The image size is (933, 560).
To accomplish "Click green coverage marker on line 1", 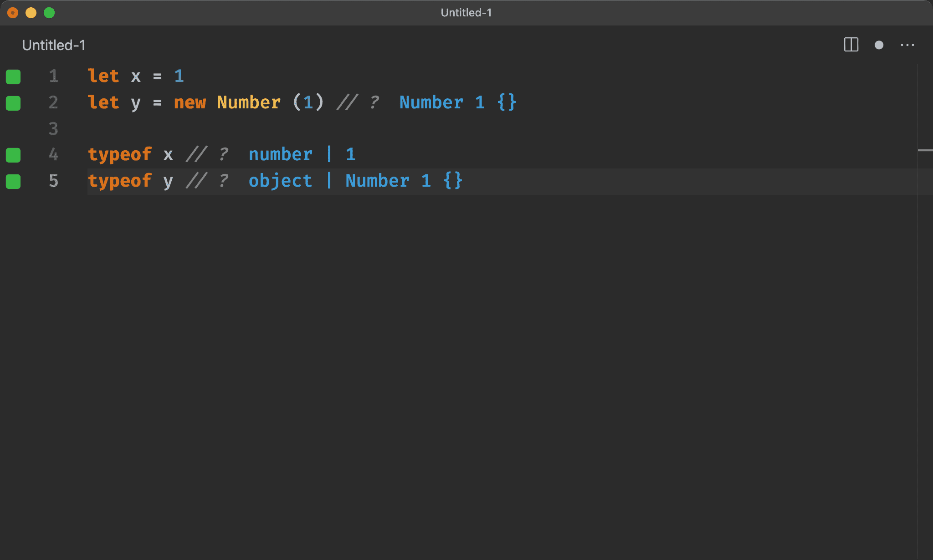I will (13, 77).
